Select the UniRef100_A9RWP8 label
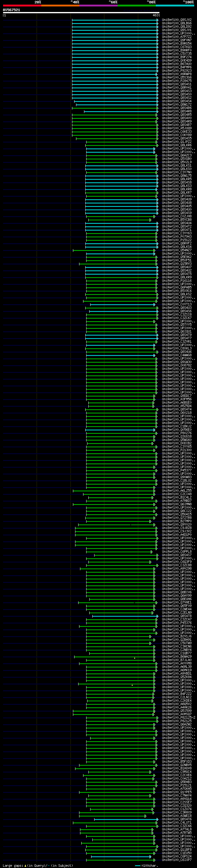The image size is (197, 868). point(177,74)
